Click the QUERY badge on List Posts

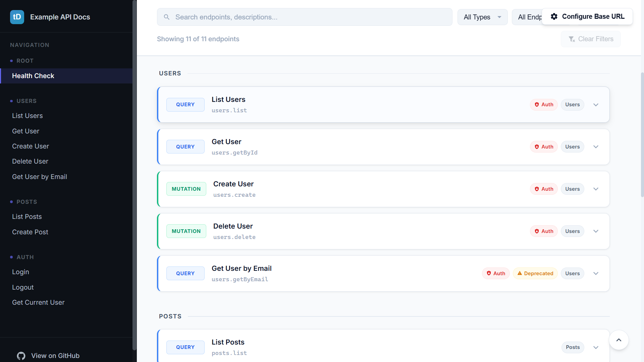click(x=185, y=347)
